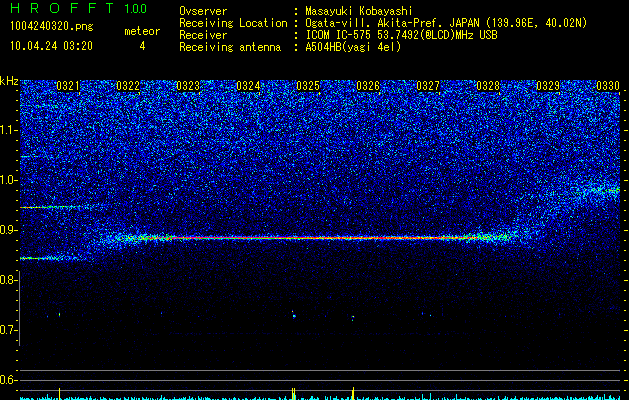Image resolution: width=629 pixels, height=400 pixels.
Task: Click the bright red carrier line at 0325
Action: click(308, 238)
